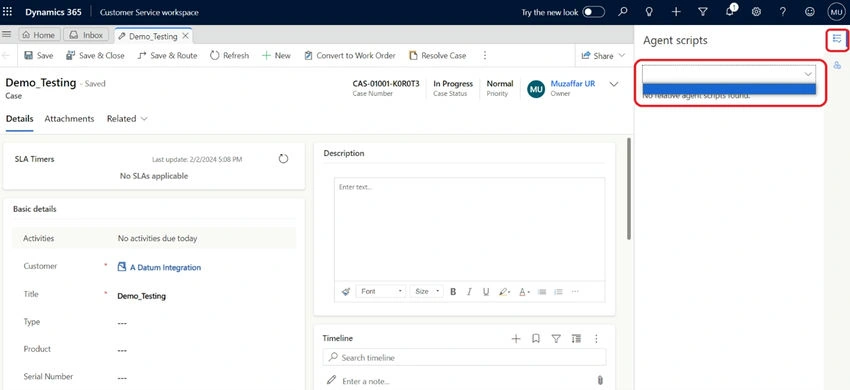Add a new timeline record with plus

tap(516, 338)
